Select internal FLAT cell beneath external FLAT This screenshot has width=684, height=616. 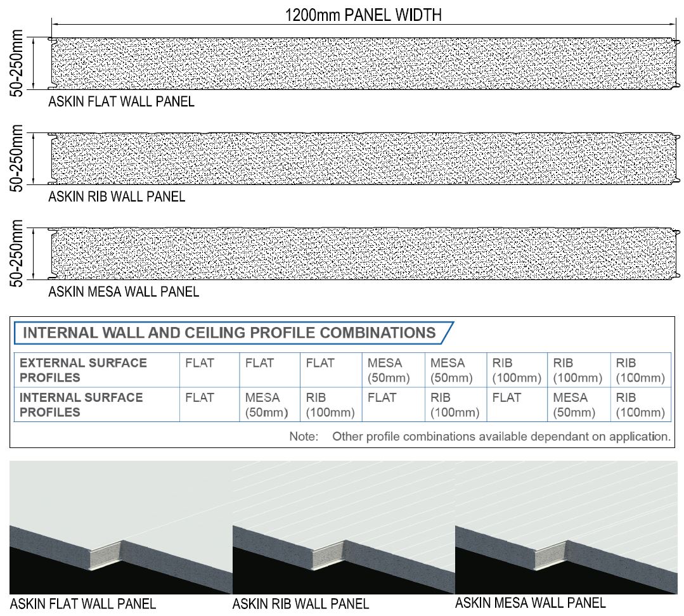tap(209, 404)
